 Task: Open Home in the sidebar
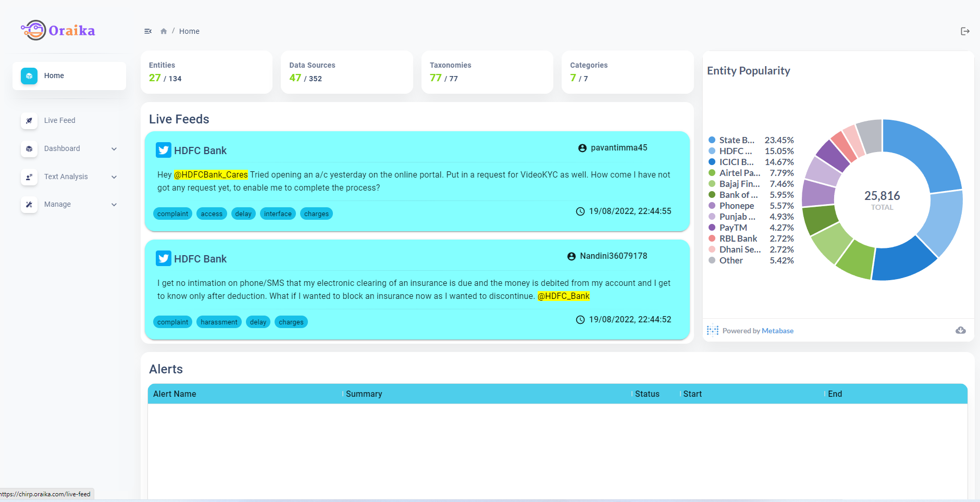click(69, 76)
